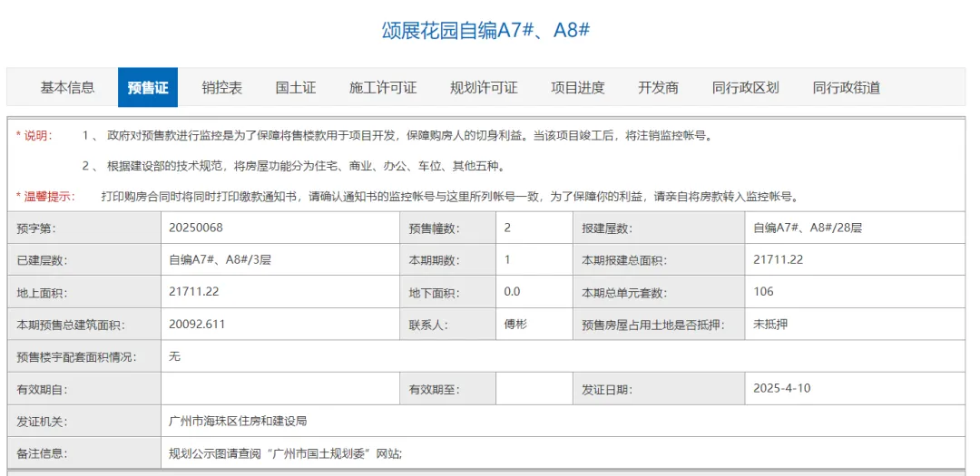
Task: Click the 预售房屋占用土地是否抵押 label
Action: coord(653,325)
